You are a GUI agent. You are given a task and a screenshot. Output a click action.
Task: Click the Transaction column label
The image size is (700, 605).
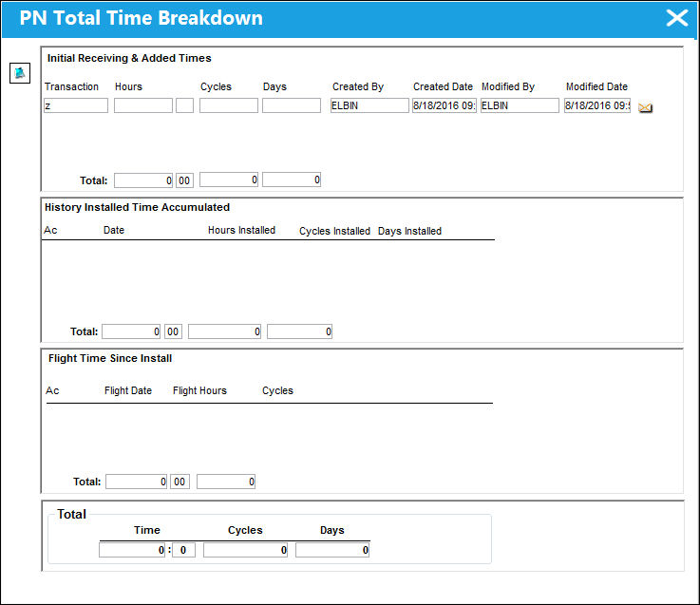click(71, 86)
